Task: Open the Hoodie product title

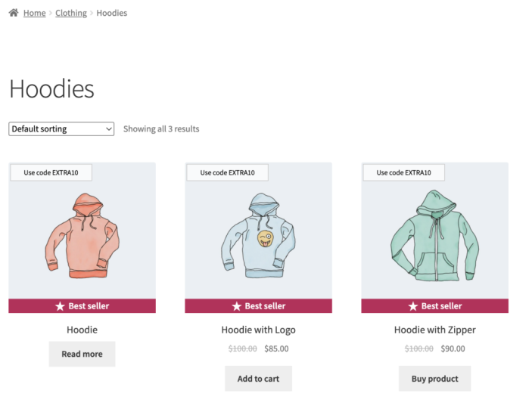Action: [x=82, y=330]
